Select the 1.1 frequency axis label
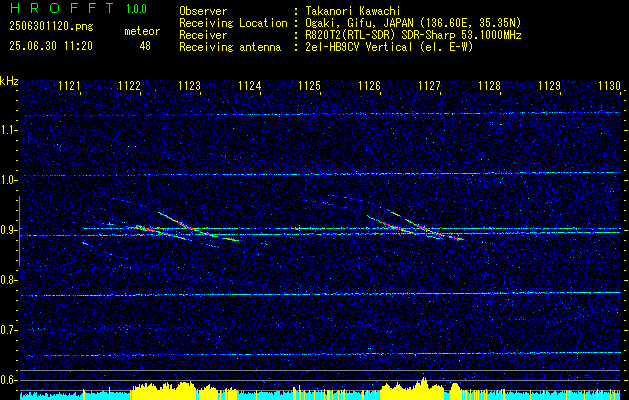This screenshot has width=629, height=400. click(7, 130)
